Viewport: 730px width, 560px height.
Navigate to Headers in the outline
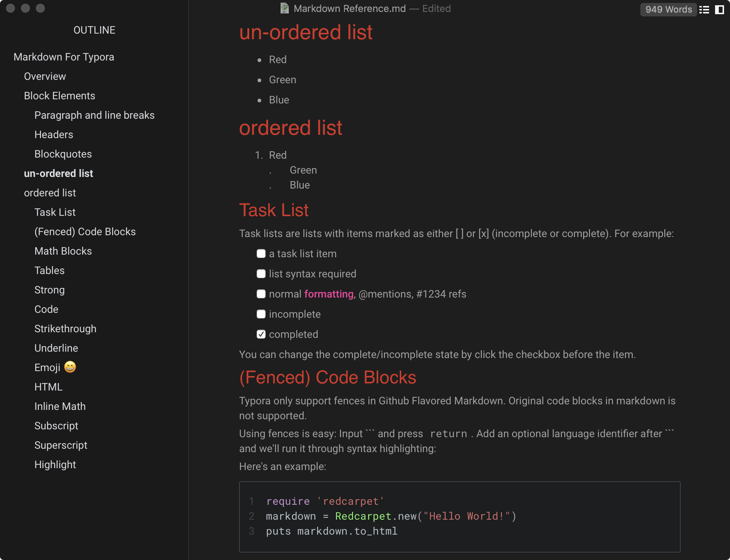(54, 134)
